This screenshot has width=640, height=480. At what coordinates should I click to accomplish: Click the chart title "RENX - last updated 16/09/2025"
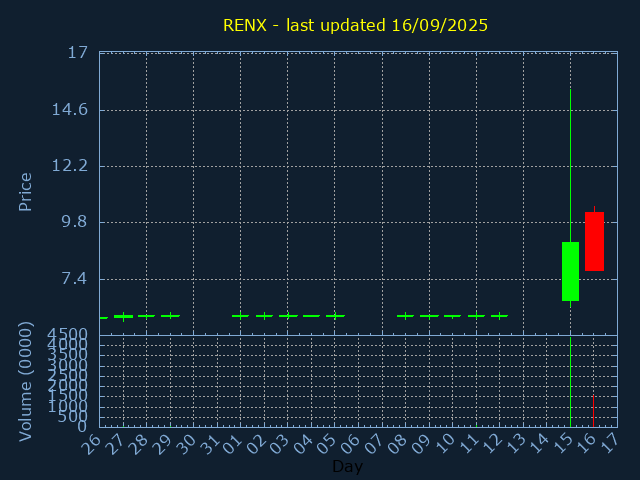[x=355, y=25]
